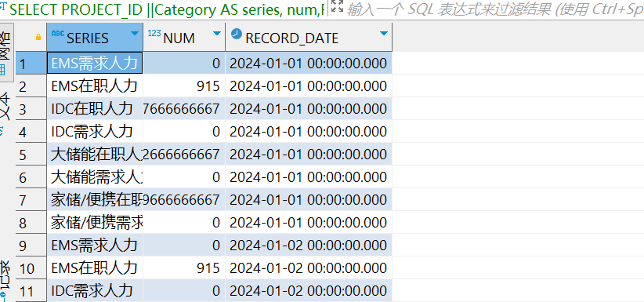Click the lock icon in grid corner
Viewport: 644px width, 302px height.
(x=38, y=38)
